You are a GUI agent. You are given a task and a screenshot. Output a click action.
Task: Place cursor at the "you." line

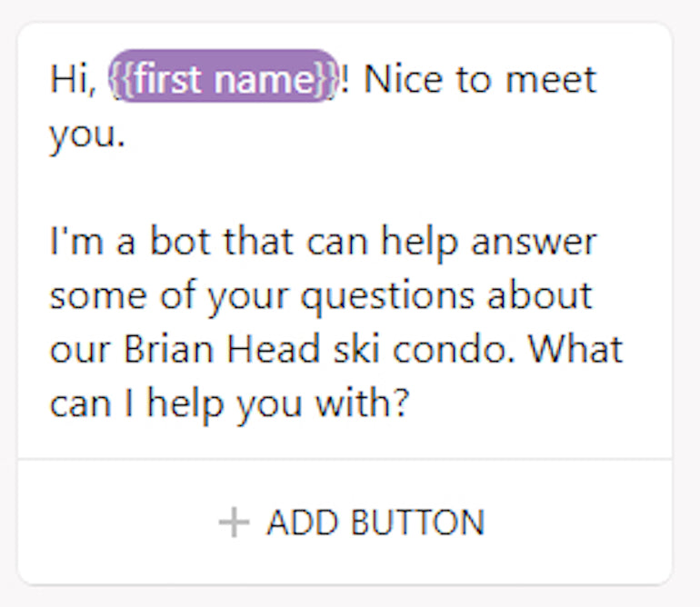(86, 134)
